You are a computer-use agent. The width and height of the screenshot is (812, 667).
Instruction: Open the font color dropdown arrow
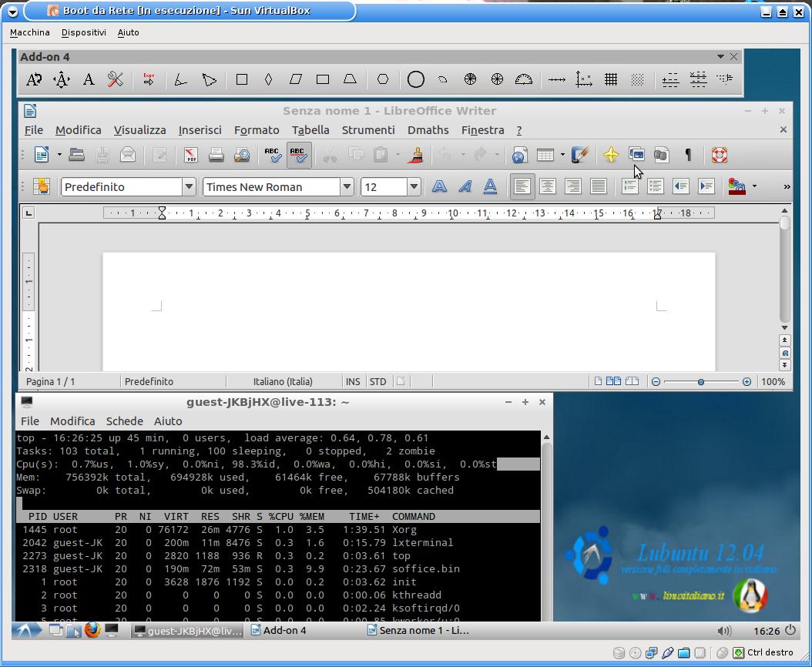pos(754,186)
